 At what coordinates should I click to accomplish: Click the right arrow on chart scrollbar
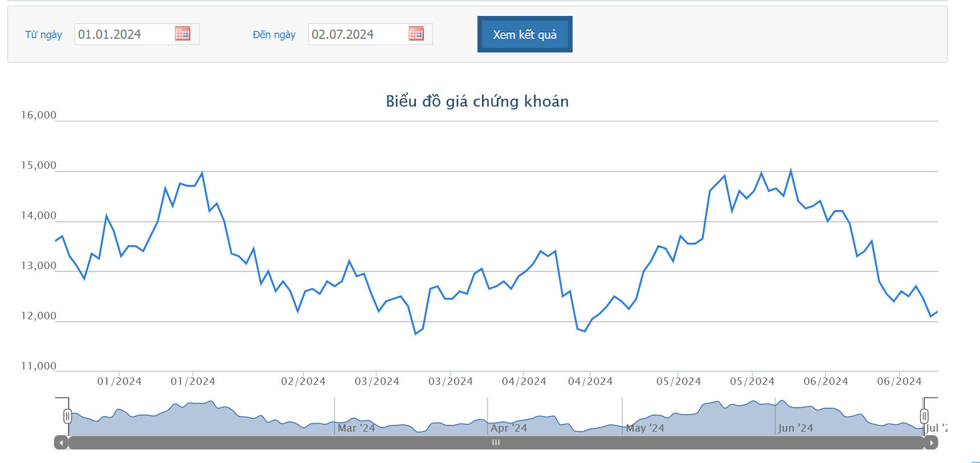pos(931,442)
